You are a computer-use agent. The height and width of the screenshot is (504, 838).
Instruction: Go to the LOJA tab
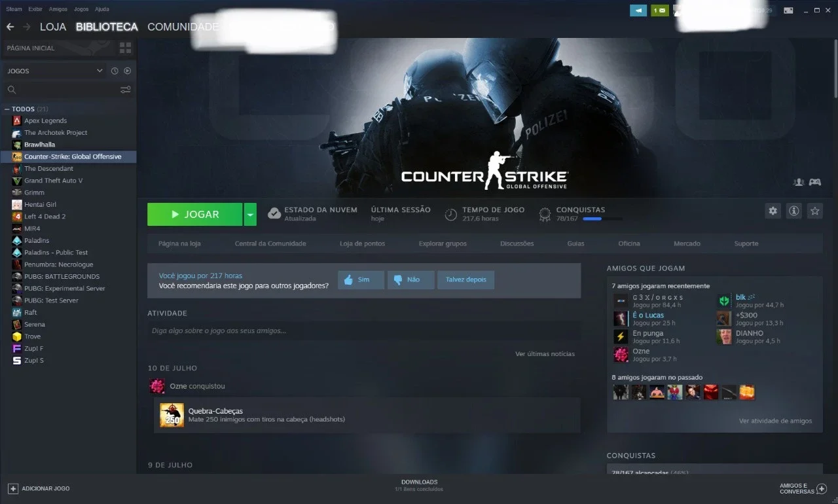[x=53, y=27]
